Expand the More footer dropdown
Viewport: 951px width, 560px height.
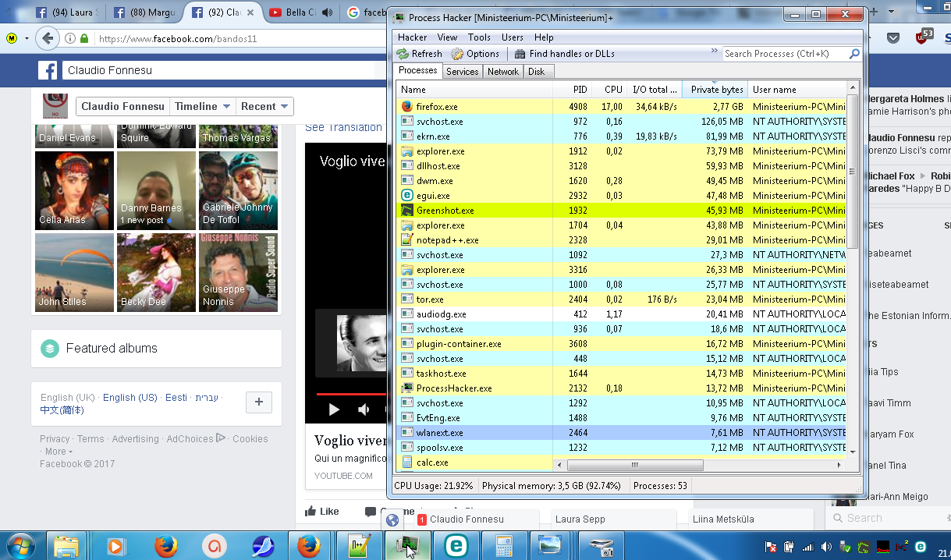(59, 452)
